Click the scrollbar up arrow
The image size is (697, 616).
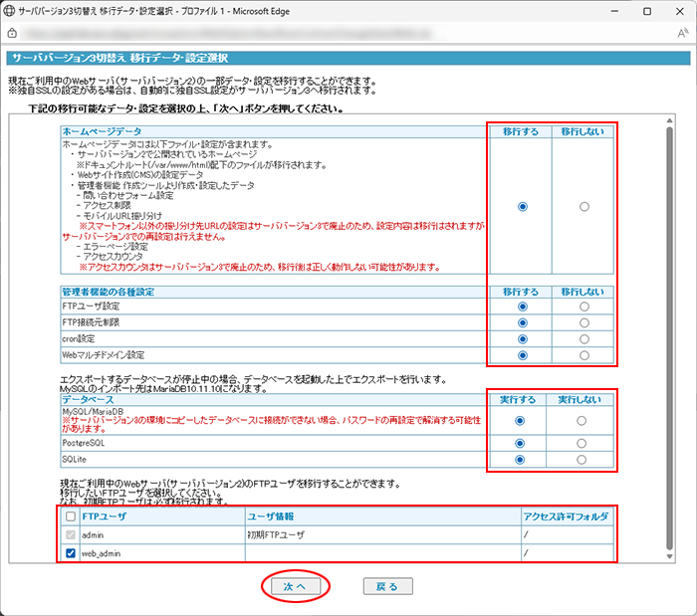coord(670,121)
